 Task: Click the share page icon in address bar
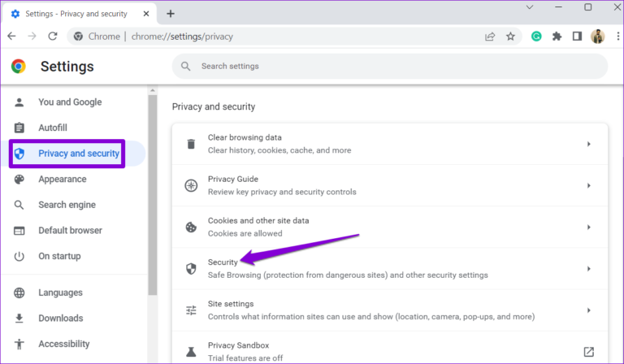point(490,37)
